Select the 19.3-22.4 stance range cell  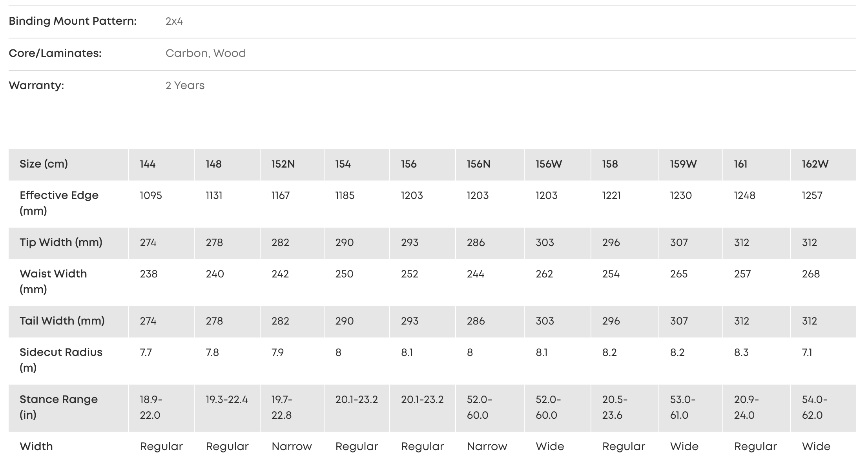[227, 400]
